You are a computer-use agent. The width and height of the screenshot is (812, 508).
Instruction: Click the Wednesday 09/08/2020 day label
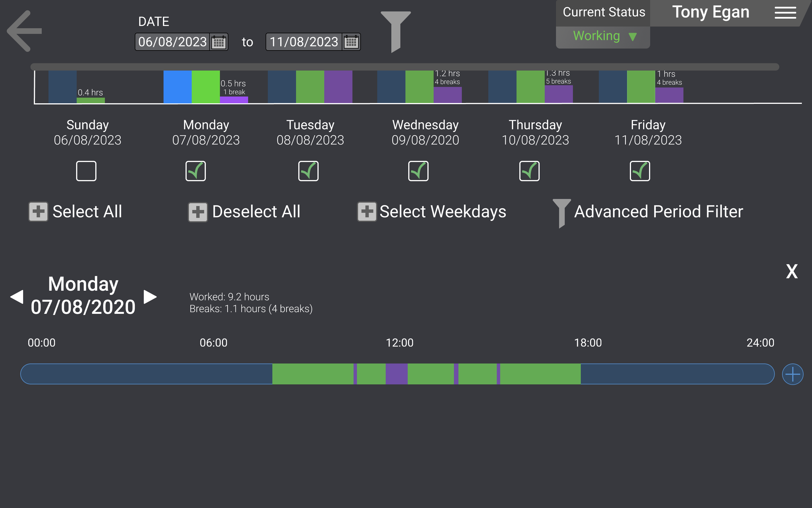[x=425, y=132]
